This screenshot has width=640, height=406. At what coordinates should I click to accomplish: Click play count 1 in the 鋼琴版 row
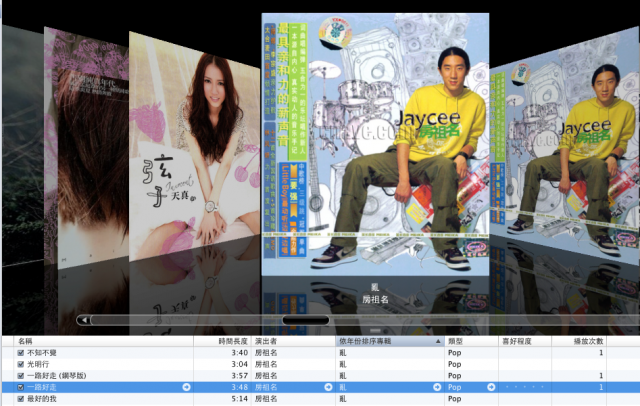coord(601,375)
